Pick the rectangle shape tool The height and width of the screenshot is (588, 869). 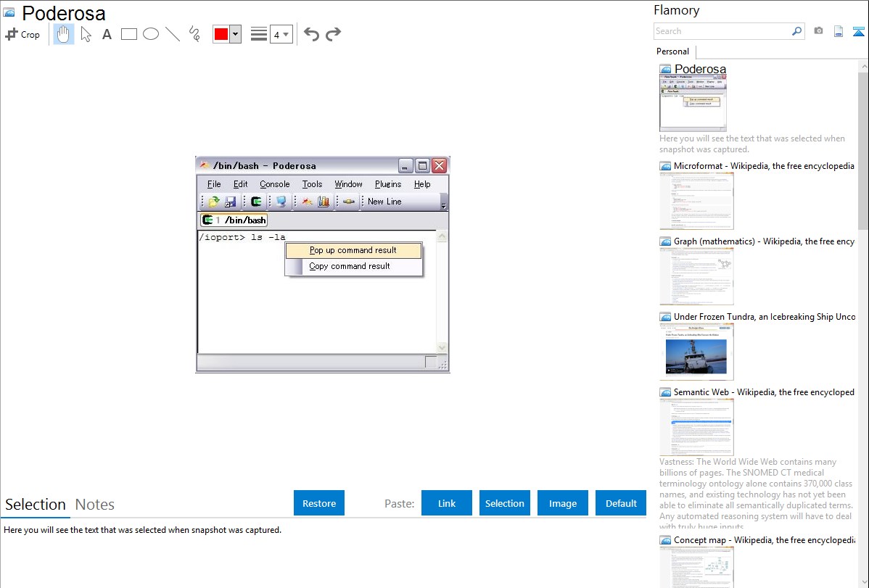pyautogui.click(x=128, y=34)
